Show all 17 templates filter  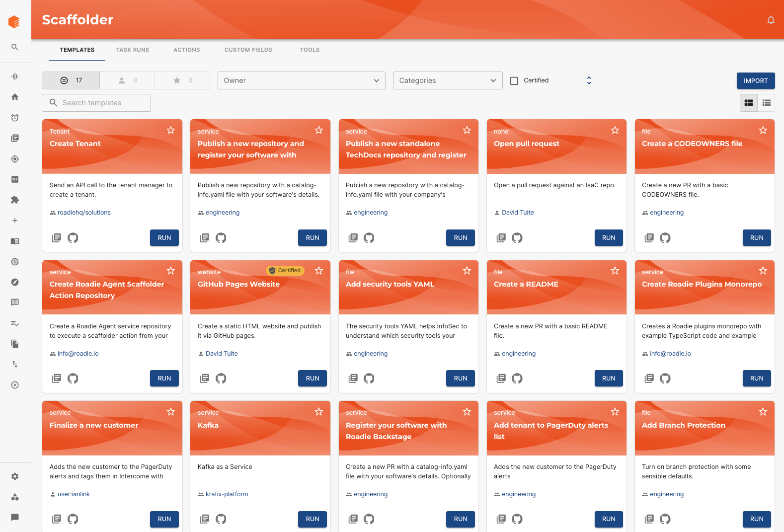pos(71,80)
